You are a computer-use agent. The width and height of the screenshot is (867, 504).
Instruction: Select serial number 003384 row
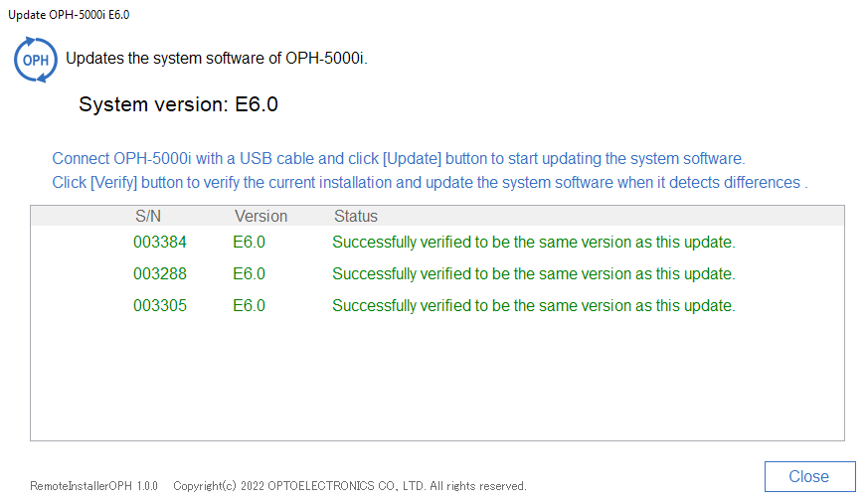[x=436, y=242]
